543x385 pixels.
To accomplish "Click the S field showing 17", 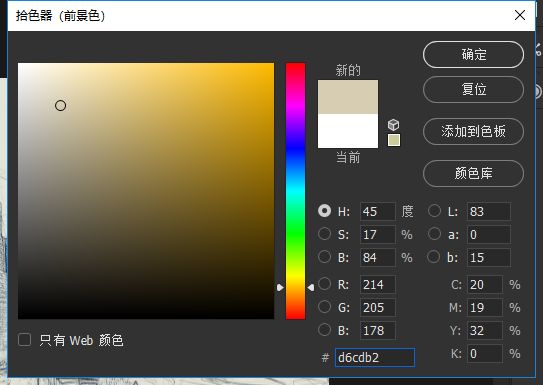I will (x=377, y=234).
